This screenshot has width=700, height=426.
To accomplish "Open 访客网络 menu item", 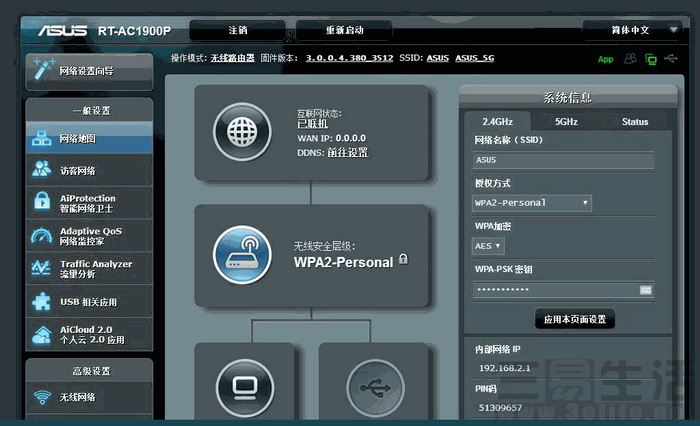I will 89,170.
